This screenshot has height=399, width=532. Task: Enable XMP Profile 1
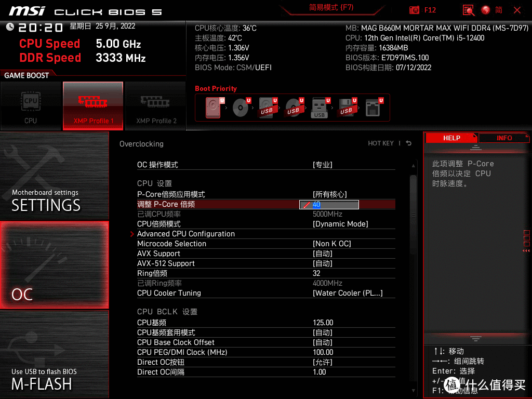click(x=93, y=106)
